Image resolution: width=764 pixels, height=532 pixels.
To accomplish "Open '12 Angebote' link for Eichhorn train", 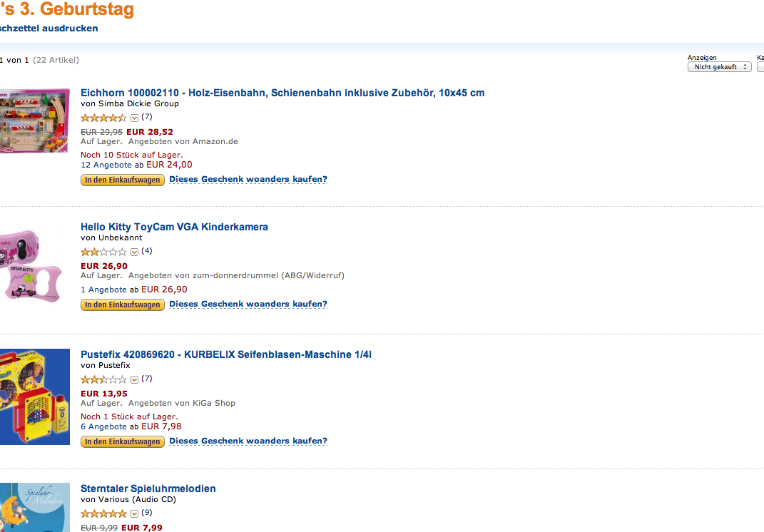I will (x=106, y=165).
